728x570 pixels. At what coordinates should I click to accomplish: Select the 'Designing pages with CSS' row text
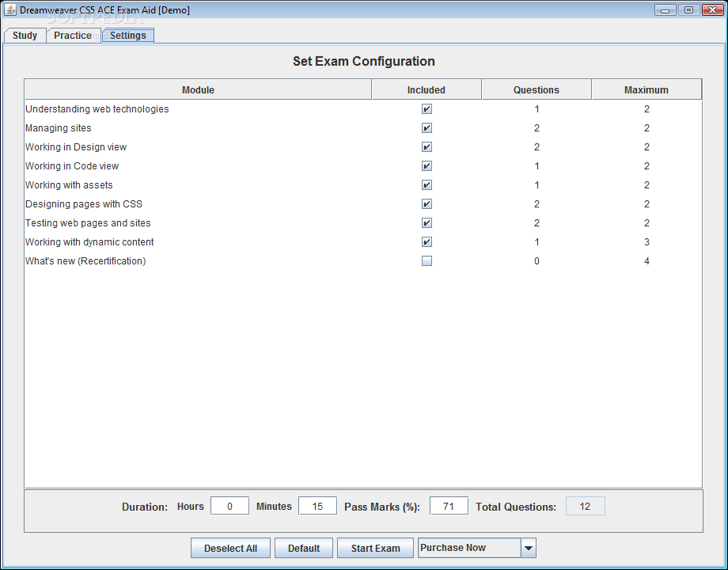(84, 204)
